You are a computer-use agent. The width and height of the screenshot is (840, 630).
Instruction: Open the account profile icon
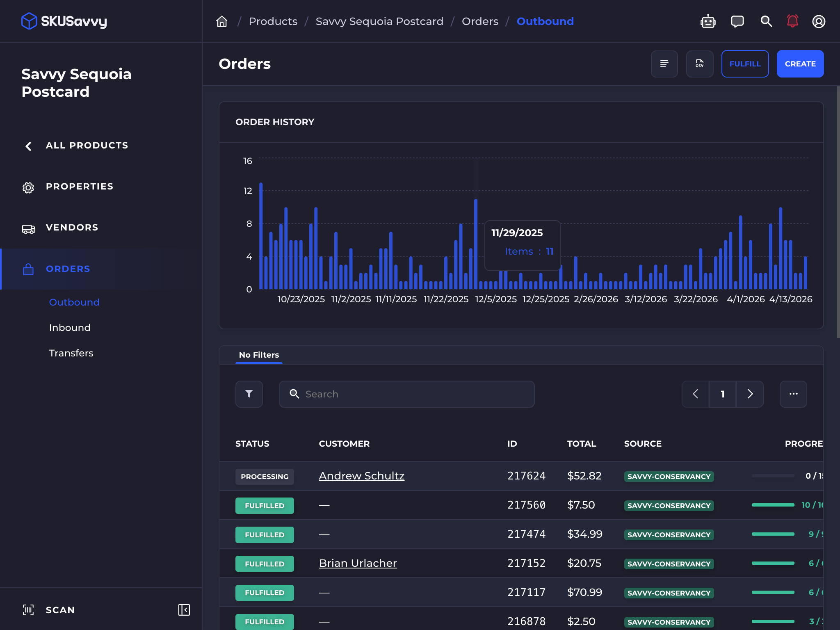click(x=819, y=21)
